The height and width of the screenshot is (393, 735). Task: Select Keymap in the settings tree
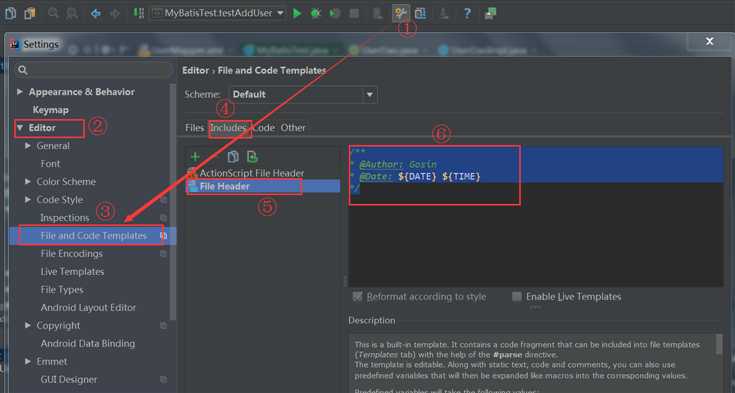pyautogui.click(x=51, y=110)
